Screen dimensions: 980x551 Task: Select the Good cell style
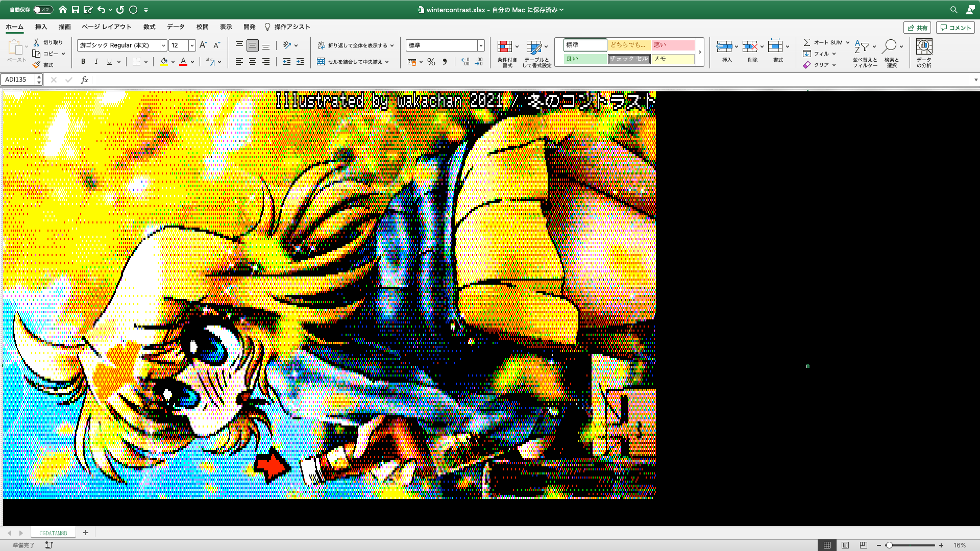click(585, 59)
